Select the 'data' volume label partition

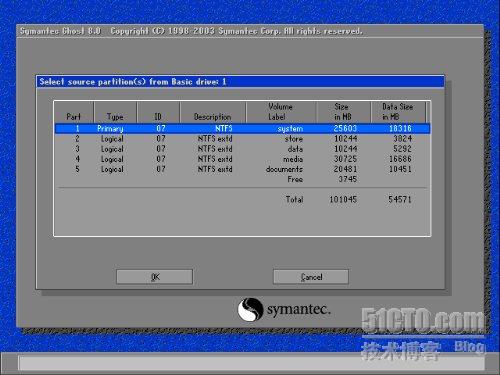point(243,149)
